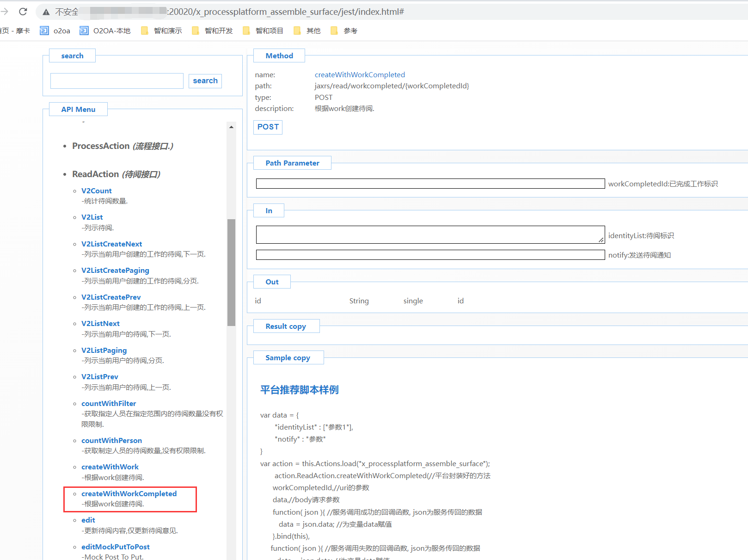Click the API menu scroll-up arrow
748x560 pixels.
[x=231, y=127]
